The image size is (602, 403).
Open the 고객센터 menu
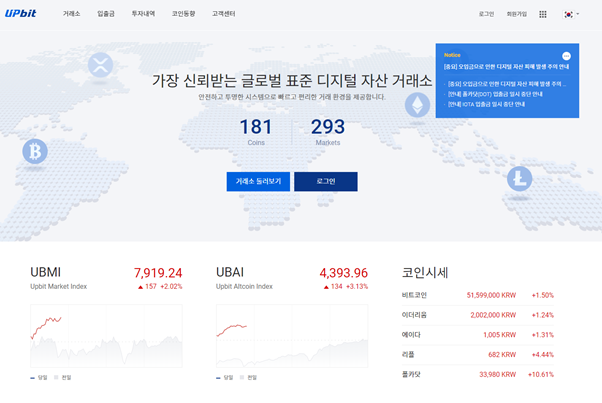click(x=223, y=14)
